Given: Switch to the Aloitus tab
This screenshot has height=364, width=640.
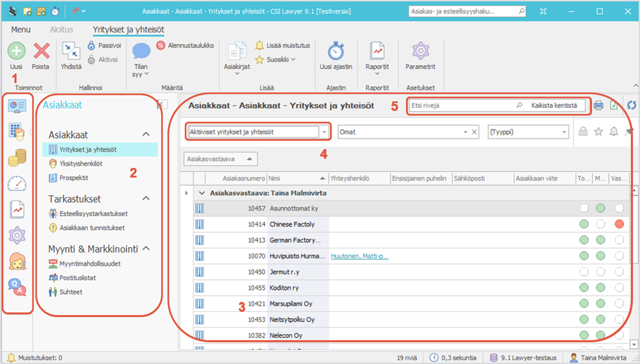Looking at the screenshot, I should click(62, 29).
